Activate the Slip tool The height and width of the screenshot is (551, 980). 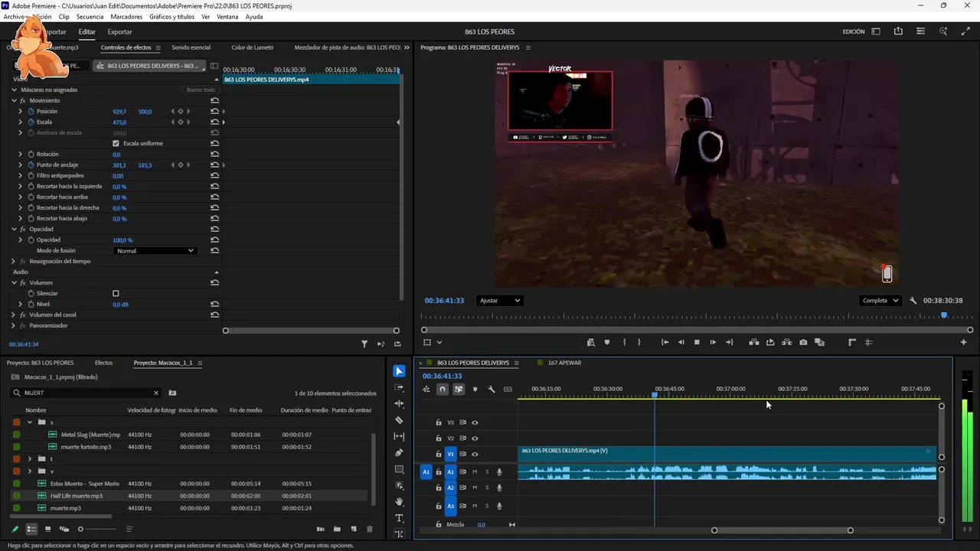coord(399,436)
